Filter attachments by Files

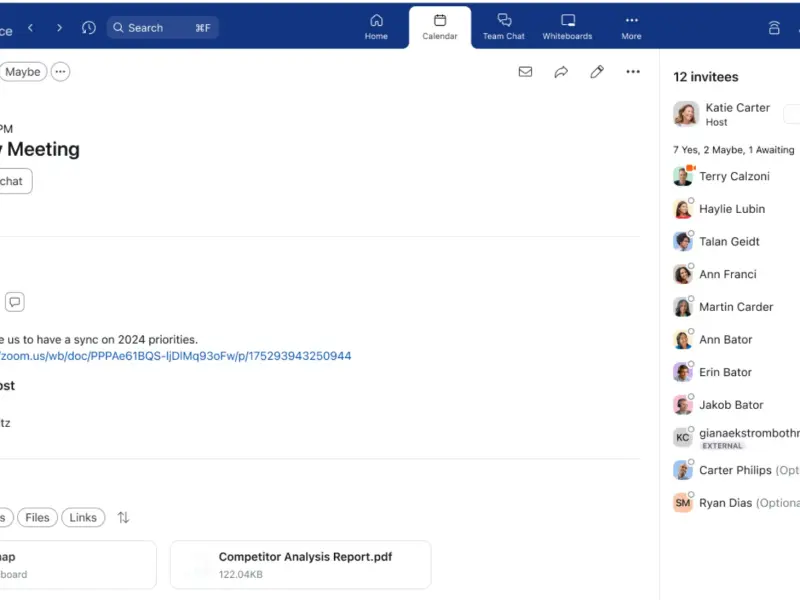pyautogui.click(x=37, y=517)
